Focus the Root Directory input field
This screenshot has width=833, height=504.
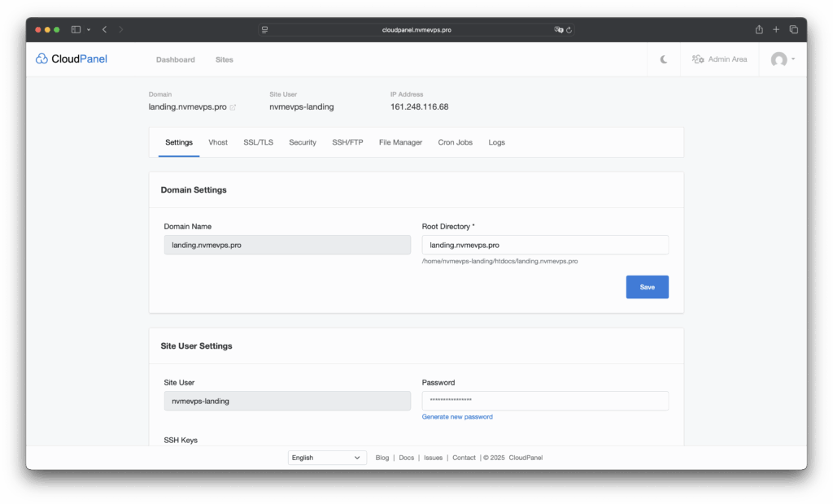coord(545,245)
